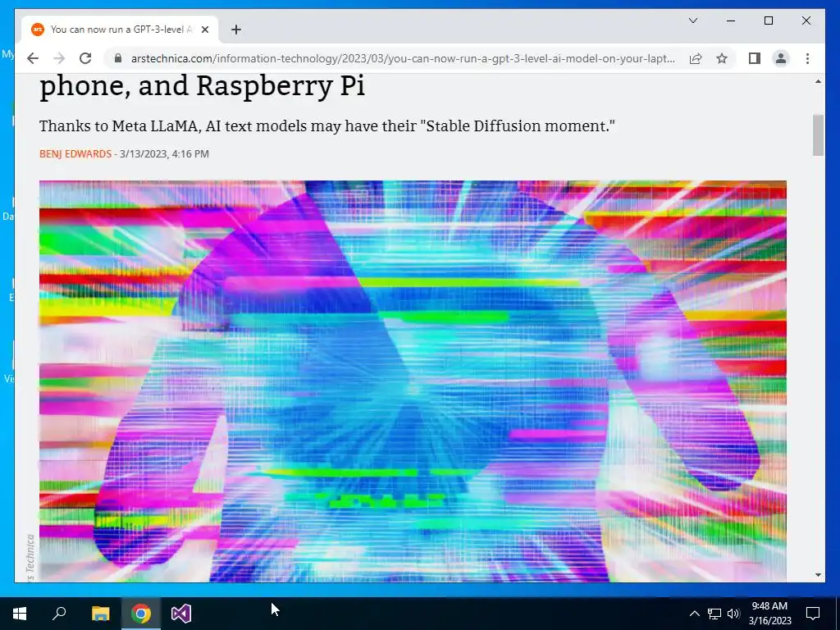Image resolution: width=840 pixels, height=630 pixels.
Task: Bookmark this tab with the star
Action: pos(722,58)
